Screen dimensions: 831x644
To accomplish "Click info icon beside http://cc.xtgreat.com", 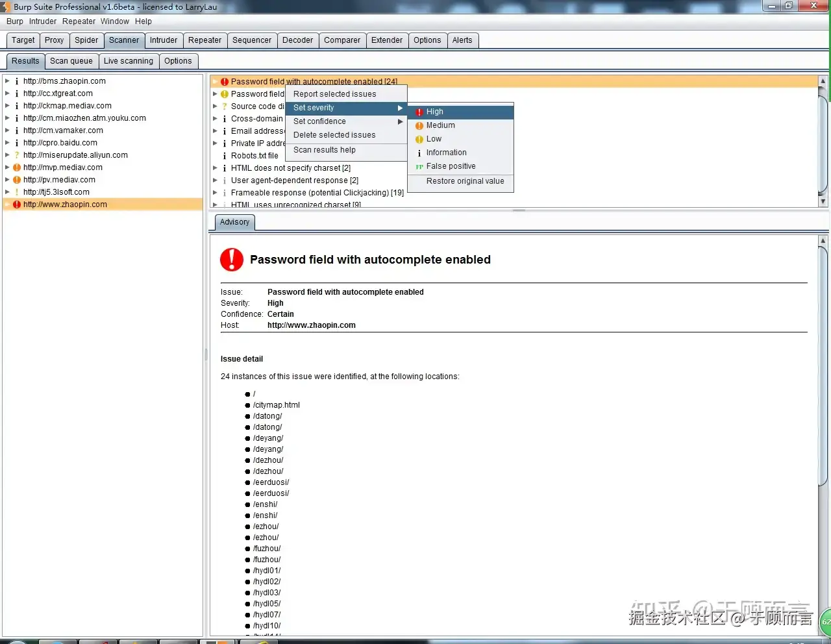I will (17, 94).
